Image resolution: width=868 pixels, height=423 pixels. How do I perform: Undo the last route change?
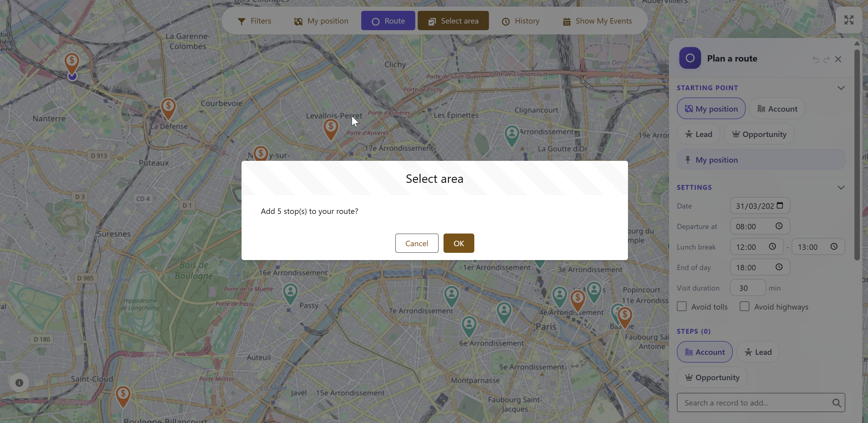(815, 59)
